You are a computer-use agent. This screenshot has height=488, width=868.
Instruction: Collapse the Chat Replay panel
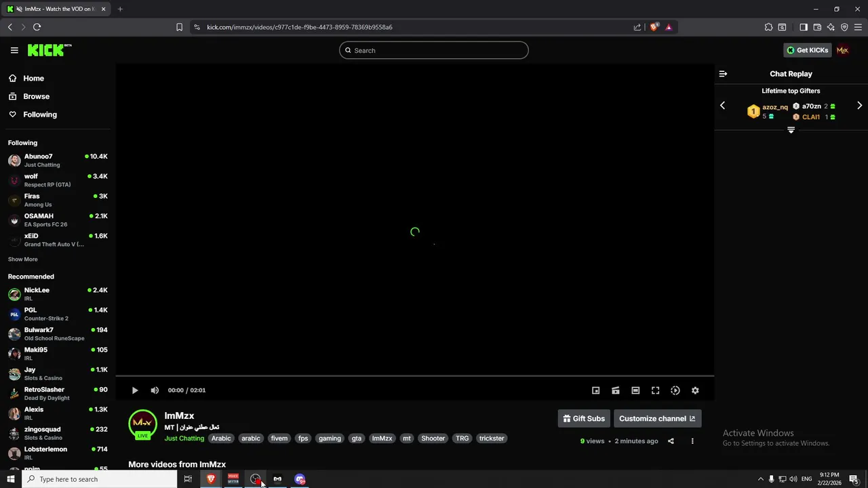pyautogui.click(x=723, y=74)
